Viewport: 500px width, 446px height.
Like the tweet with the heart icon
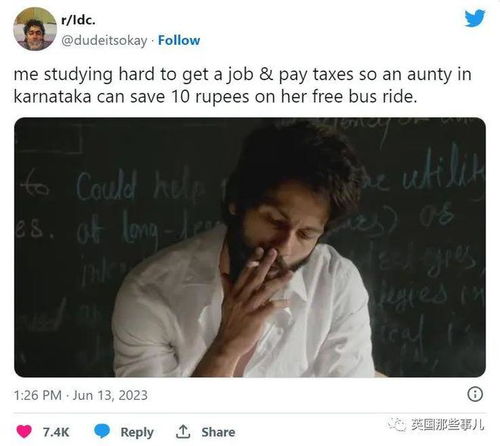[24, 432]
